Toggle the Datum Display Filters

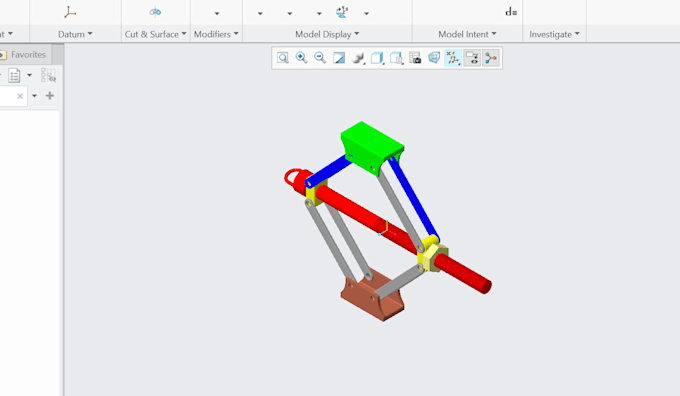pyautogui.click(x=453, y=58)
